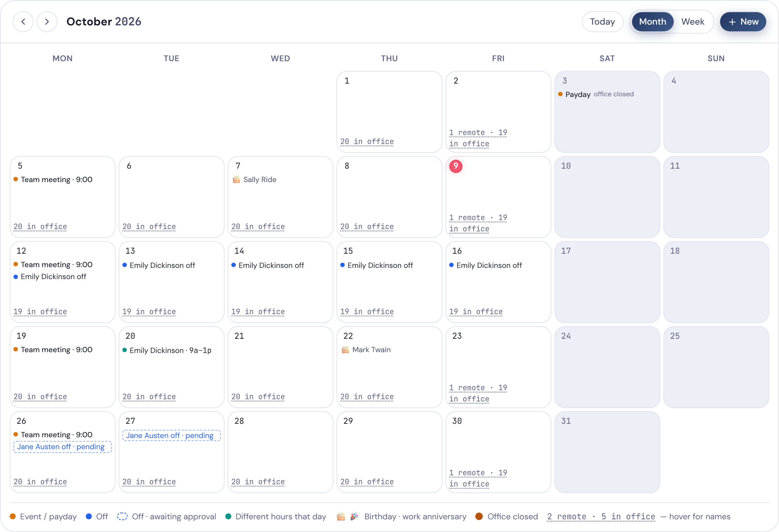Screen dimensions: 779x532
Task: Open Emily Dickinson off on October 15
Action: click(x=377, y=265)
